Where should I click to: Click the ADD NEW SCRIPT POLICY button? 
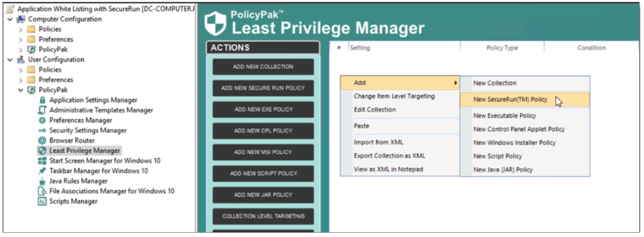coord(263,174)
